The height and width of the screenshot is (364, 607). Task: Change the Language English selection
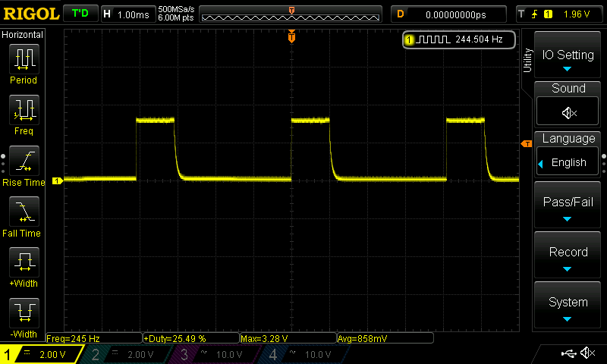[568, 162]
